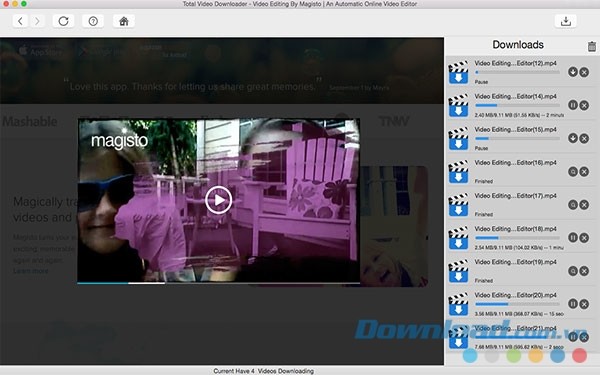Remove Editor(16).mp4 from downloads
This screenshot has height=375, width=600.
(584, 171)
